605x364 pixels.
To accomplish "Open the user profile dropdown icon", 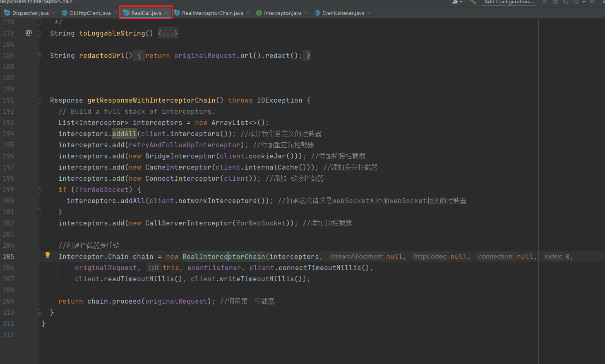I will click(457, 2).
